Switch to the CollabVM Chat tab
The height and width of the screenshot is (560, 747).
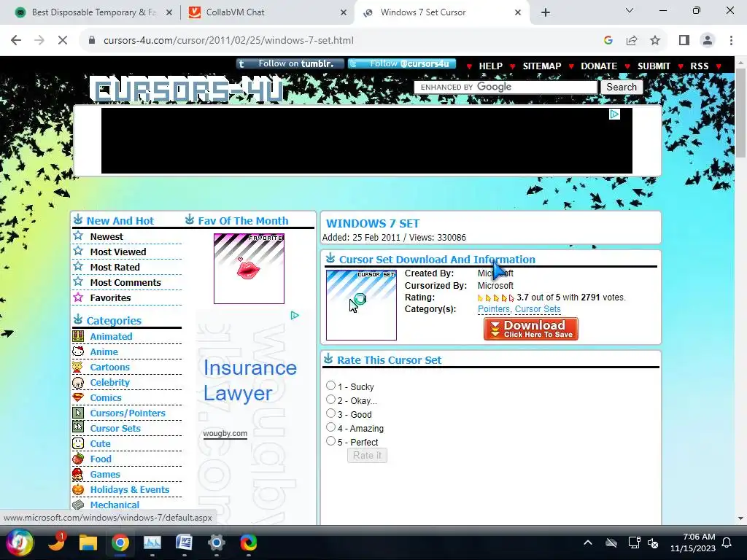pos(266,12)
